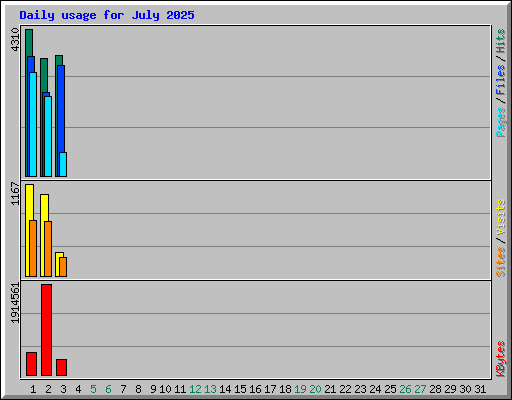Image resolution: width=512 pixels, height=400 pixels.
Task: Click the day 14 label on x-axis
Action: (x=225, y=389)
